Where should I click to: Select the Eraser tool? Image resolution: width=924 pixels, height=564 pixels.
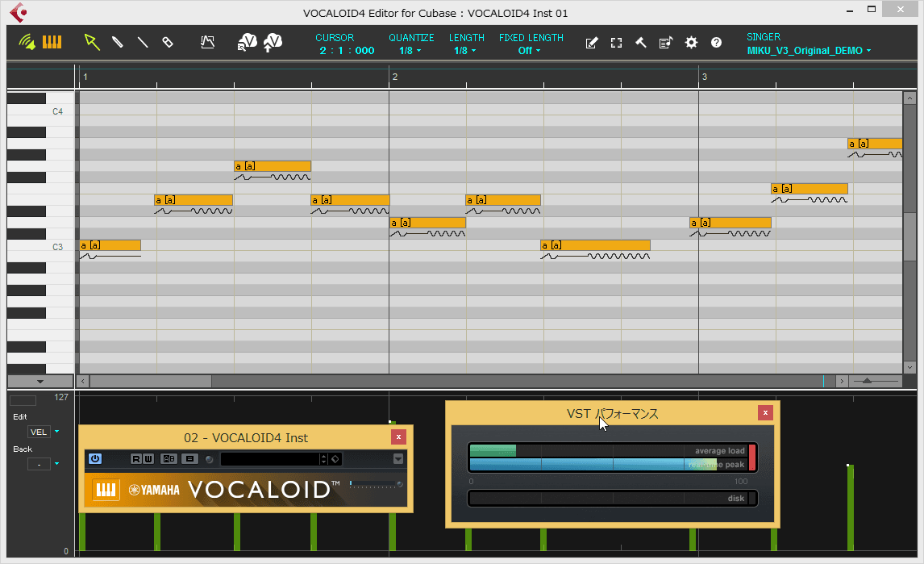tap(168, 43)
